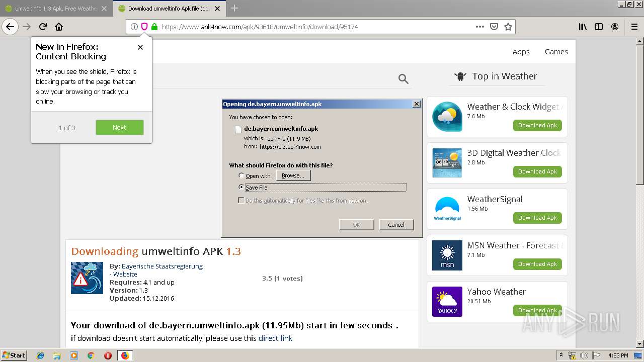Download Apk for Yahoo Weather
Image resolution: width=644 pixels, height=362 pixels.
(x=537, y=310)
